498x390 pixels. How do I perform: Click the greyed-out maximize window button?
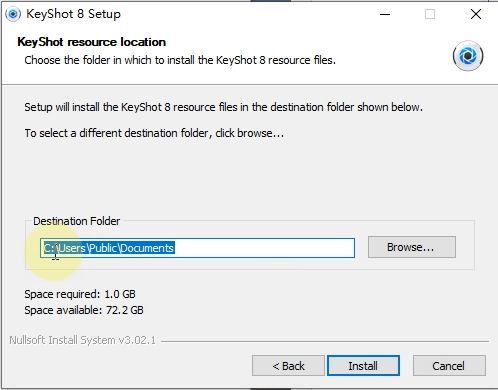[x=430, y=14]
